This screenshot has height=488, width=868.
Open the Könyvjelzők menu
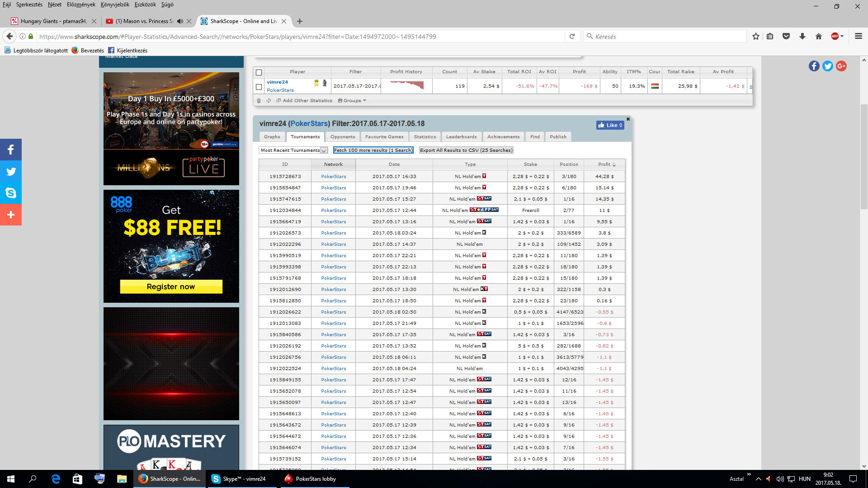point(115,5)
